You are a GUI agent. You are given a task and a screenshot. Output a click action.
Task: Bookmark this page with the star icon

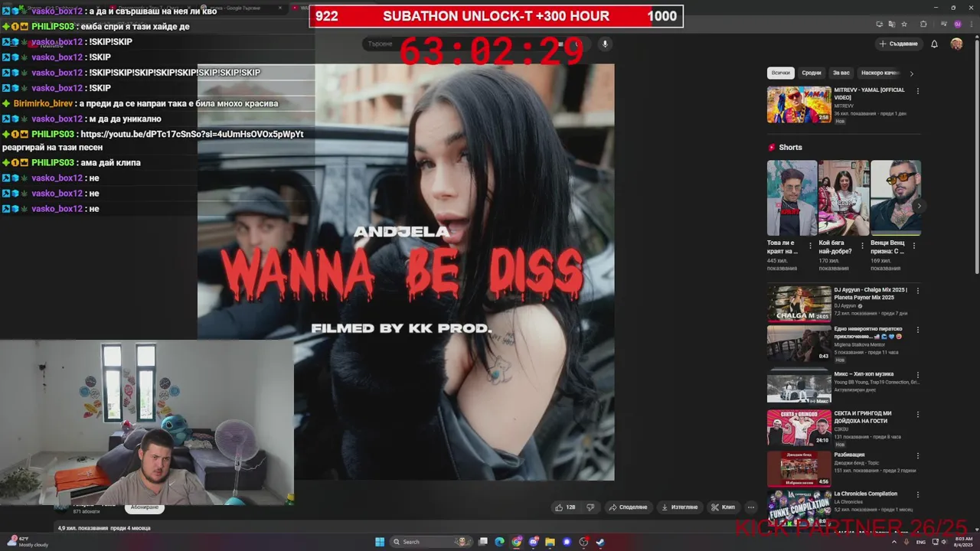(904, 24)
